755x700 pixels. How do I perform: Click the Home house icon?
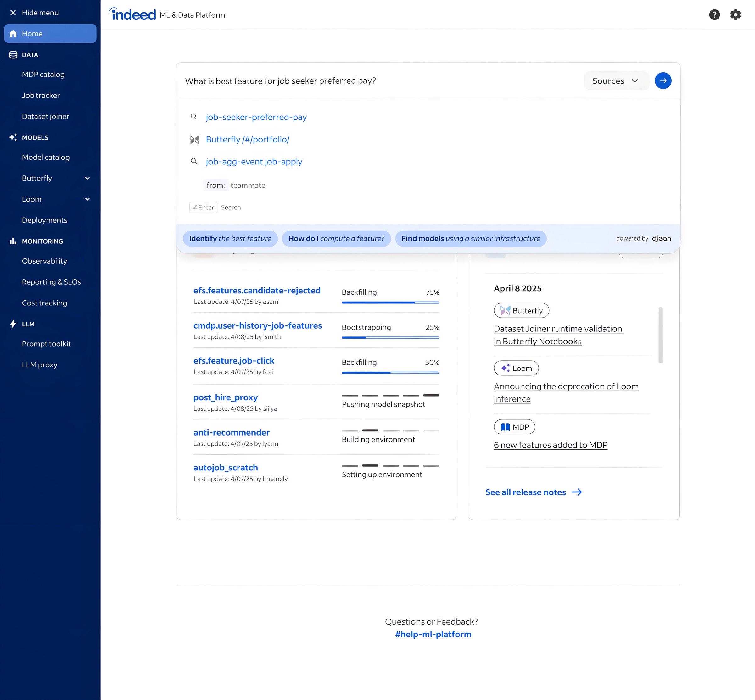point(13,33)
